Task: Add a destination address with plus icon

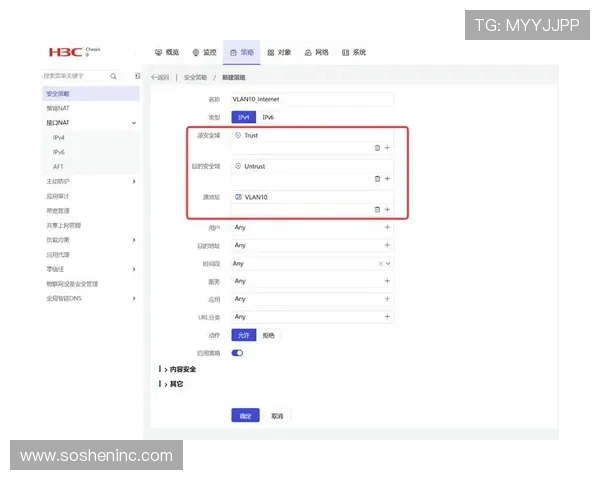Action: (x=387, y=245)
